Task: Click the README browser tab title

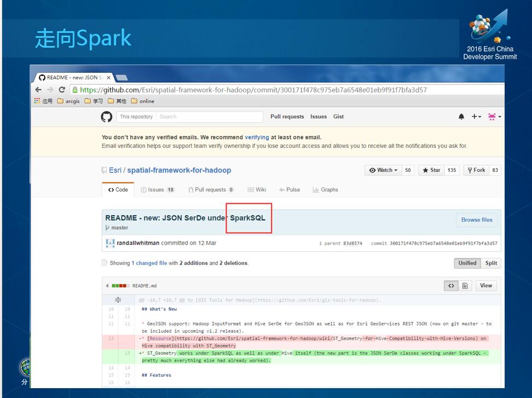Action: [x=74, y=77]
